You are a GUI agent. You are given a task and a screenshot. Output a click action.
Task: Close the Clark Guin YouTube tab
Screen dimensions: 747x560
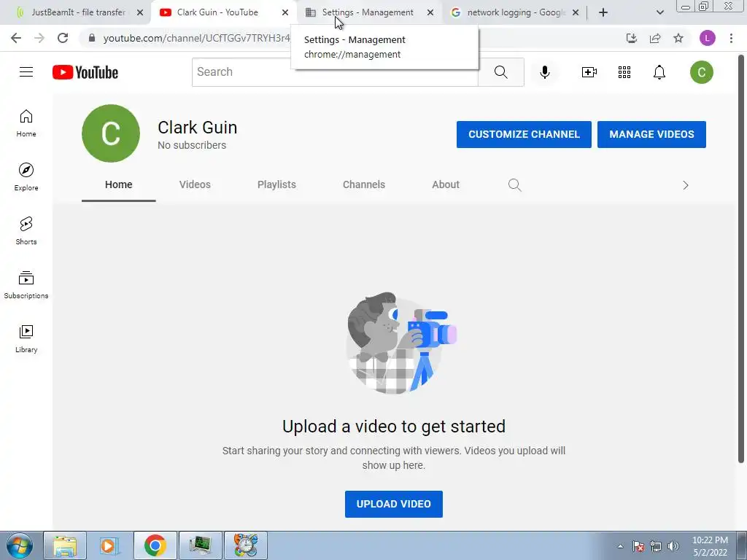285,13
